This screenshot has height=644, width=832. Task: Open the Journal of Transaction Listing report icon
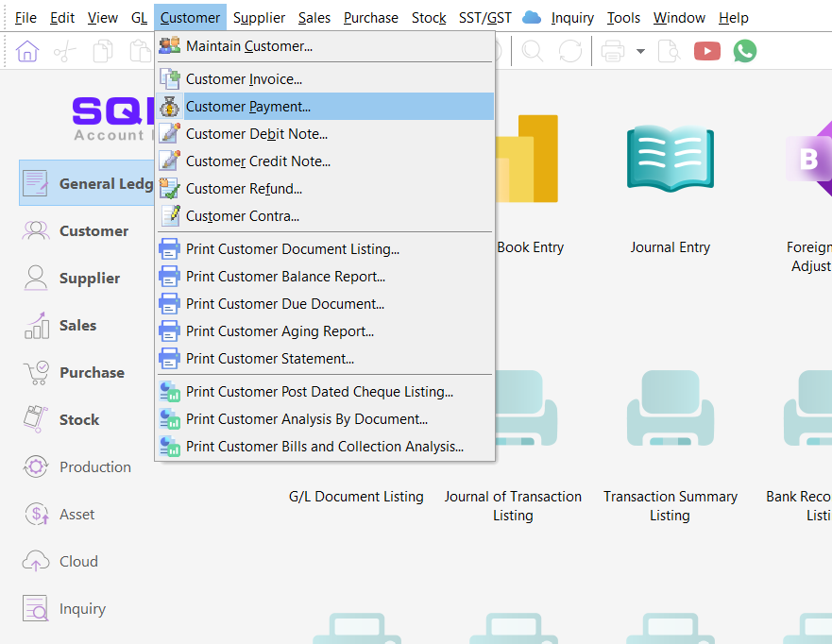click(513, 406)
